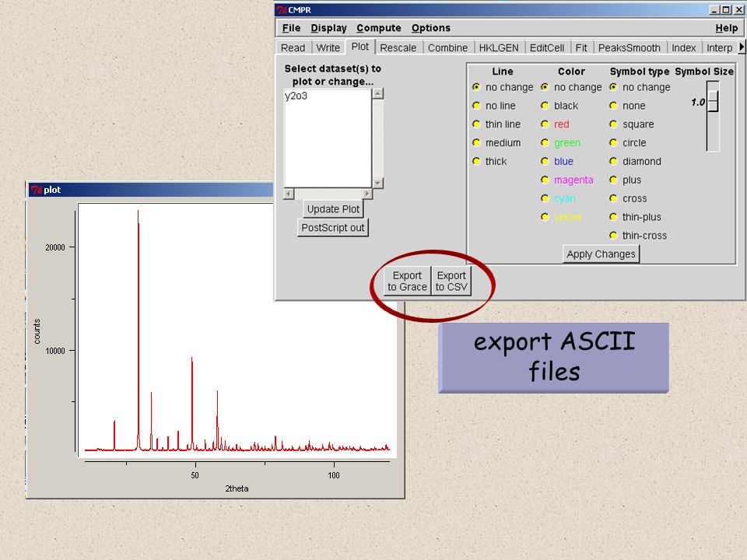Select Symbol type 'no change' radio button
747x560 pixels.
(x=614, y=86)
